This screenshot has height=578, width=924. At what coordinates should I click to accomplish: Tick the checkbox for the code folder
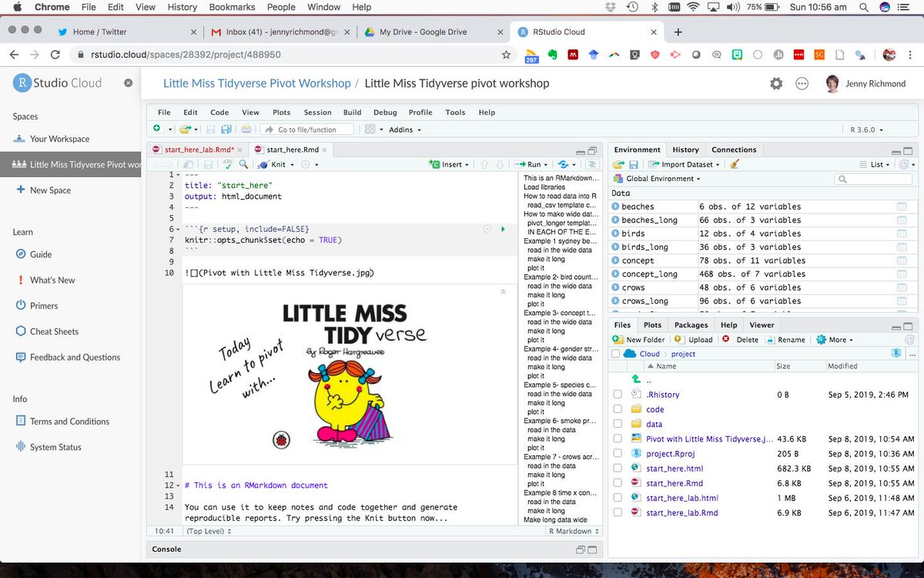(x=618, y=409)
